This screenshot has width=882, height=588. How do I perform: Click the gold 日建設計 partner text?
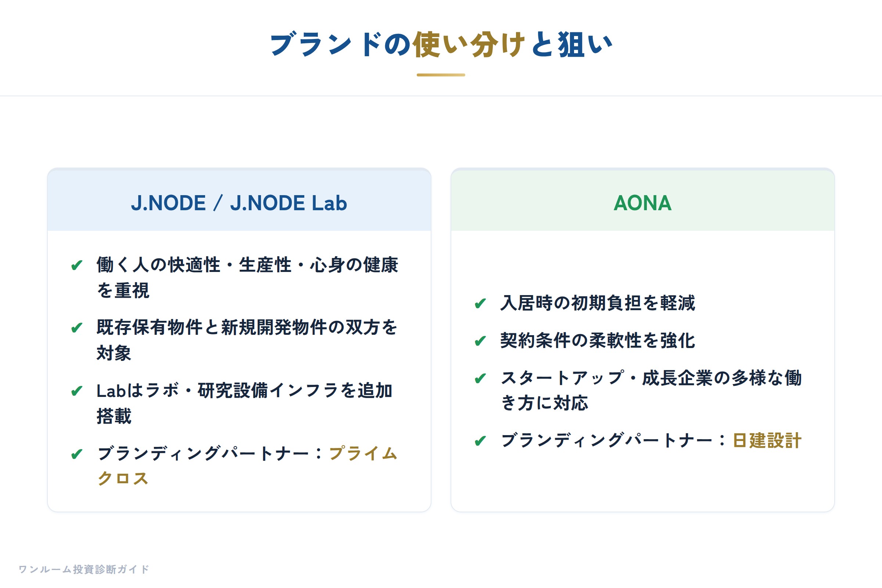point(767,441)
